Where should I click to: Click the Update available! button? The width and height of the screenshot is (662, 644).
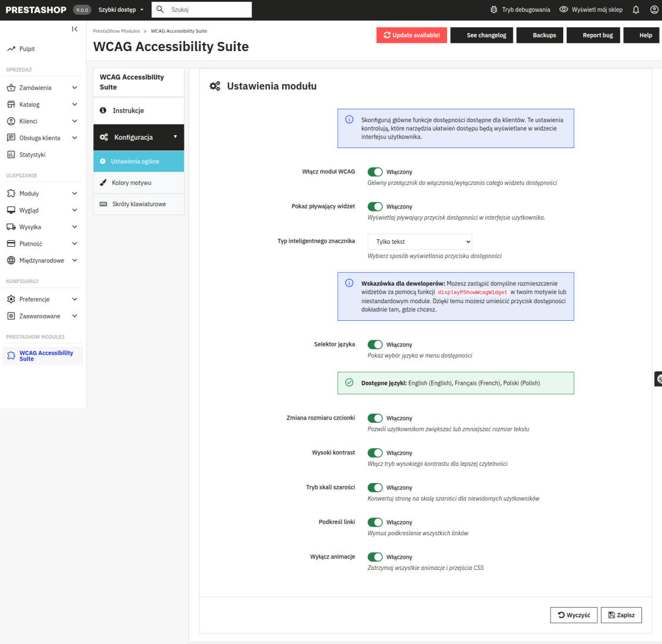(412, 35)
